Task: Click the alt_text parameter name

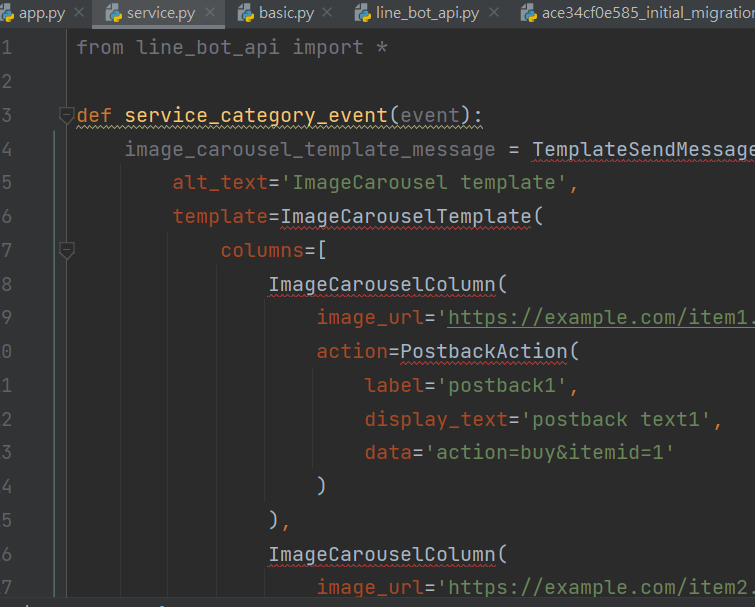Action: (x=220, y=183)
